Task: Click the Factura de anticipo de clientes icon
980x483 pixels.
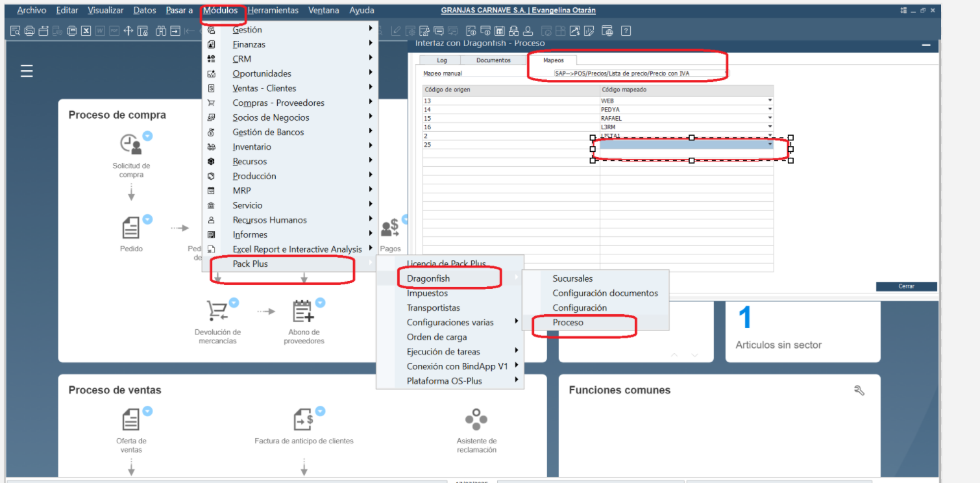Action: [x=303, y=419]
